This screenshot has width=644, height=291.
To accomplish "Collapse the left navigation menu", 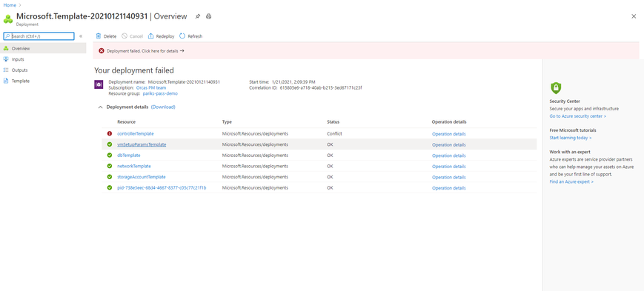I will pyautogui.click(x=81, y=36).
